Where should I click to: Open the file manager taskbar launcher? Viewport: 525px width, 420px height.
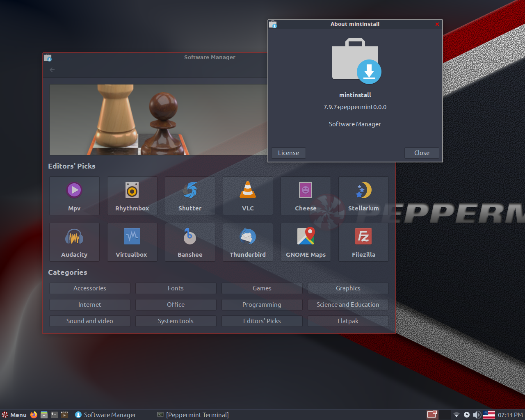[x=44, y=415]
